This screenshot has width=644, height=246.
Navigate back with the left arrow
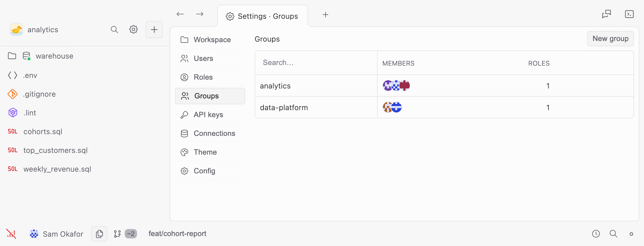point(180,14)
